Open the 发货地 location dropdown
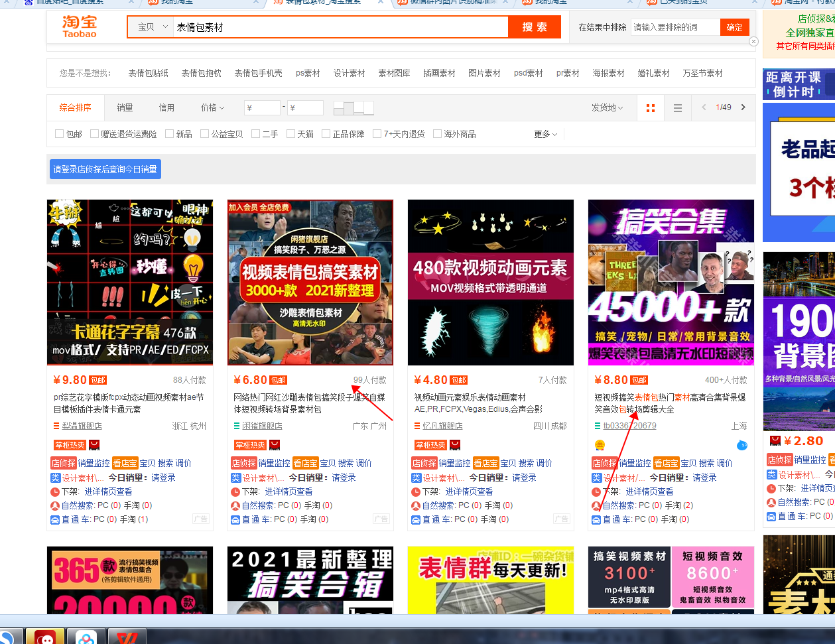Image resolution: width=835 pixels, height=644 pixels. point(608,107)
